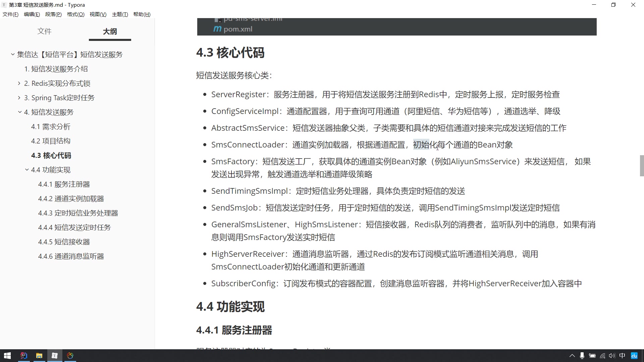Open the 格式(O) menu
Image resolution: width=644 pixels, height=362 pixels.
(75, 14)
